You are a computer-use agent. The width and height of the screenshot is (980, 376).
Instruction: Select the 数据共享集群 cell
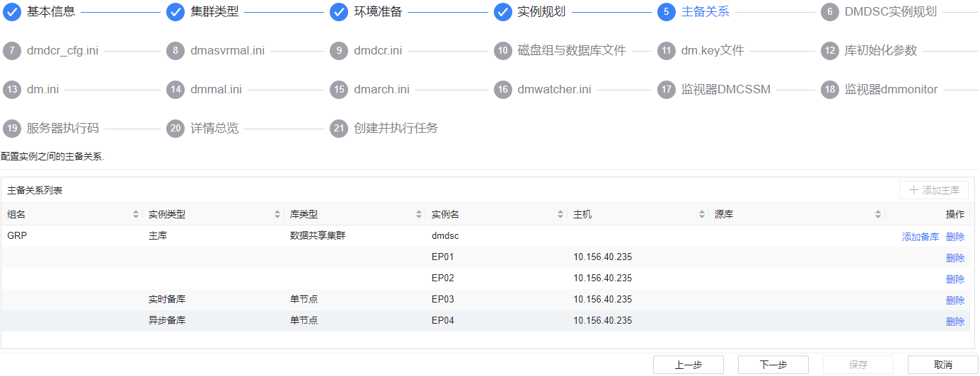coord(318,236)
